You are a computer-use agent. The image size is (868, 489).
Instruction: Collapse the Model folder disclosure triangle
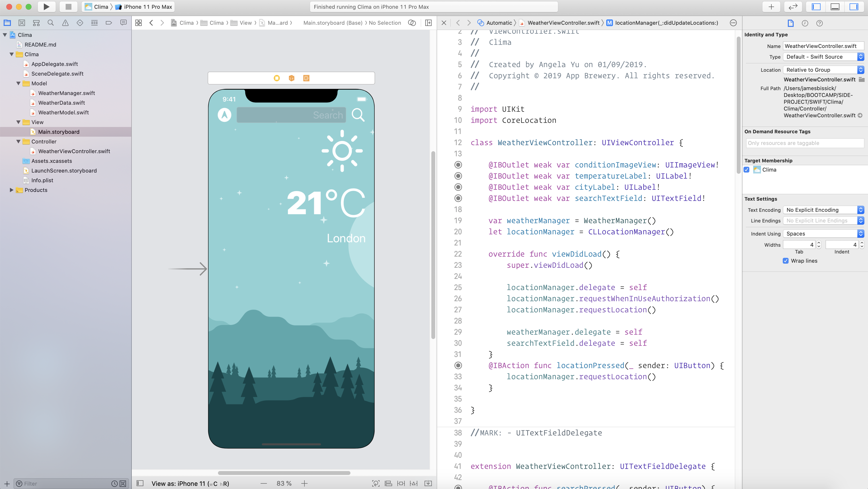[19, 83]
